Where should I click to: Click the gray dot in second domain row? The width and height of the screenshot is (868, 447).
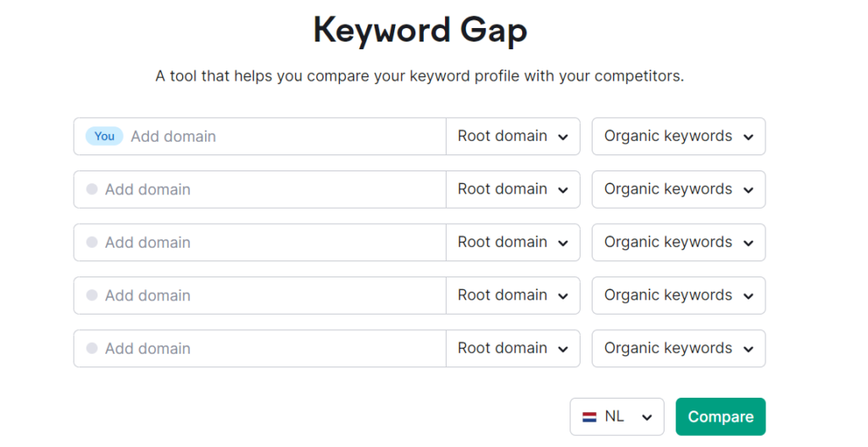click(x=92, y=189)
